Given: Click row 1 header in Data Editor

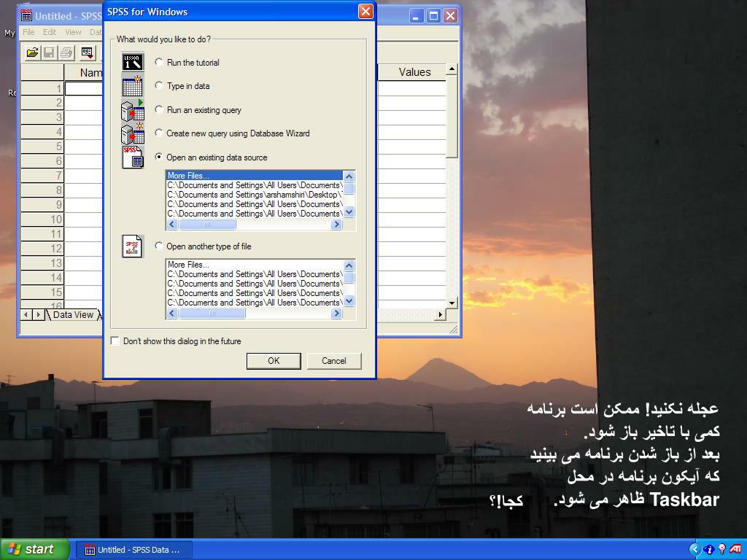Looking at the screenshot, I should pyautogui.click(x=42, y=88).
